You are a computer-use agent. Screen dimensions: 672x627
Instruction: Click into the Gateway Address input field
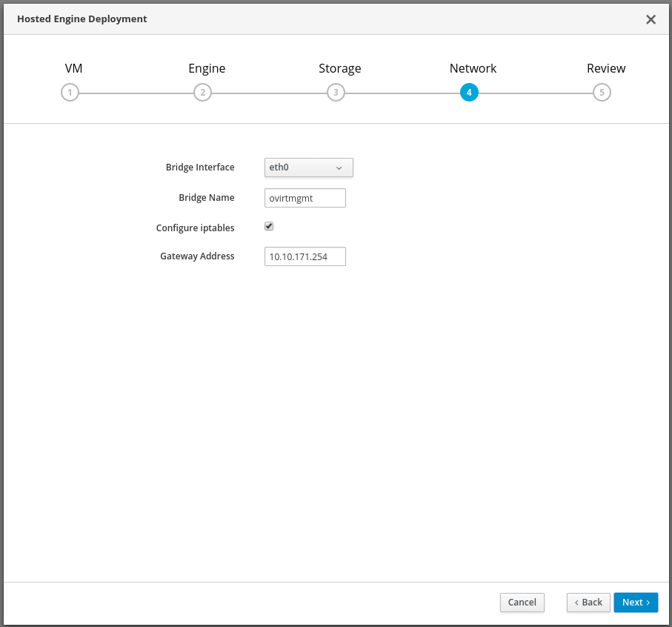pyautogui.click(x=305, y=256)
